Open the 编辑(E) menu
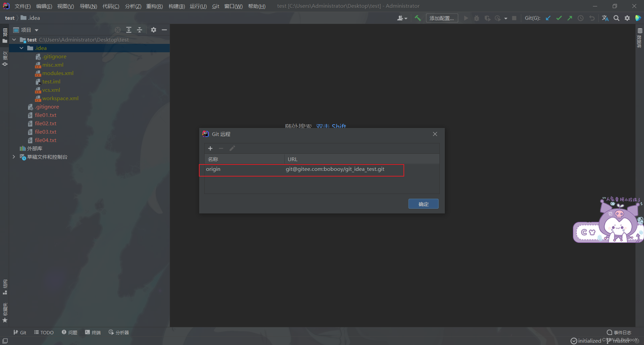644x345 pixels. pyautogui.click(x=44, y=6)
